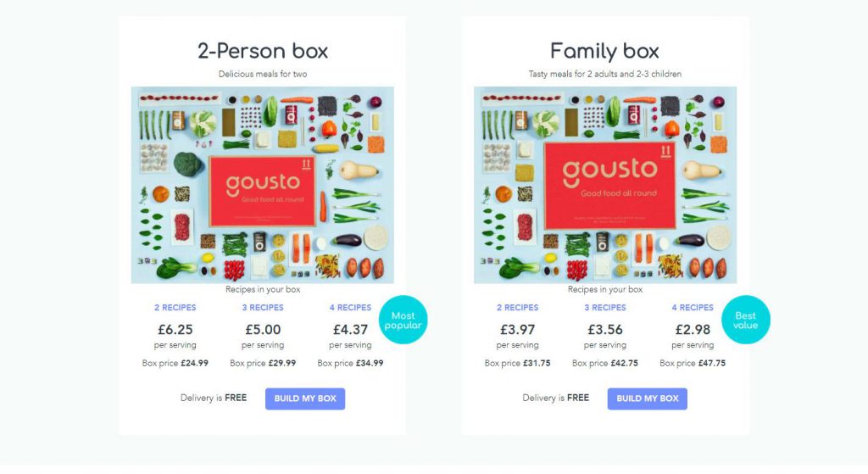Click the Most popular teal badge

point(403,320)
